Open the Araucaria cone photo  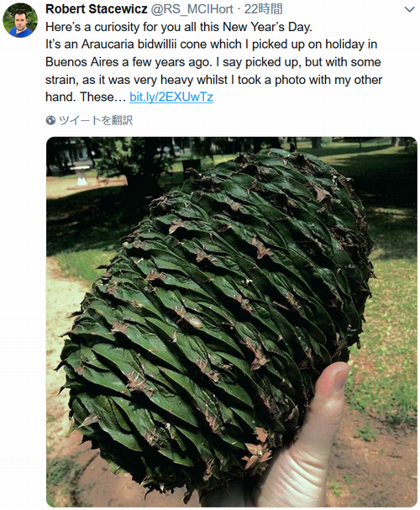point(232,322)
